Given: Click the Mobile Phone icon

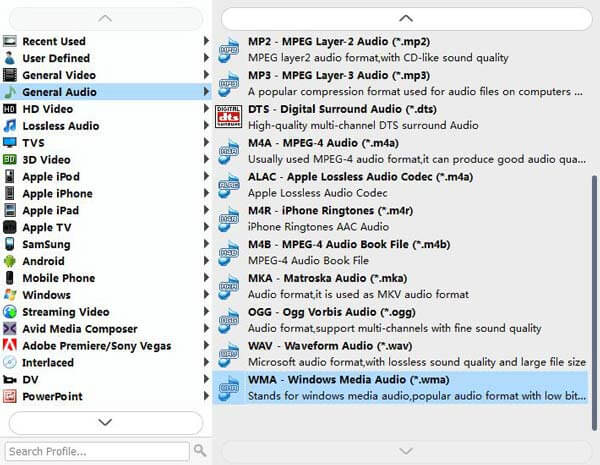Looking at the screenshot, I should [10, 278].
